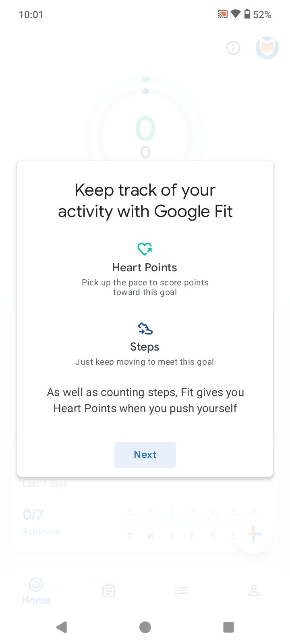290x644 pixels.
Task: Open the profile avatar at top right
Action: (267, 48)
